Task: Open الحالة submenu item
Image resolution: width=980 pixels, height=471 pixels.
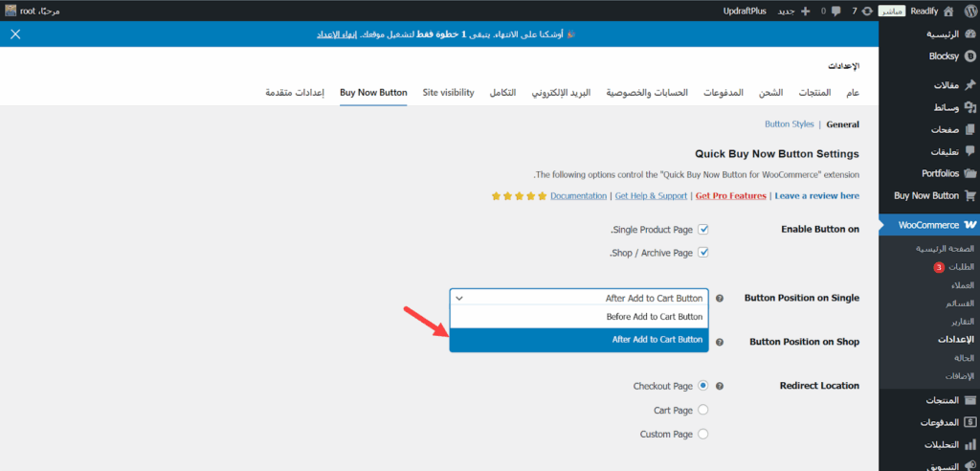Action: pyautogui.click(x=964, y=358)
